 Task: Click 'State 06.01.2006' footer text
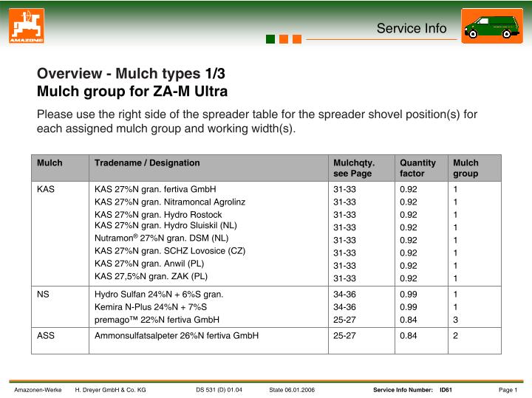(x=292, y=390)
